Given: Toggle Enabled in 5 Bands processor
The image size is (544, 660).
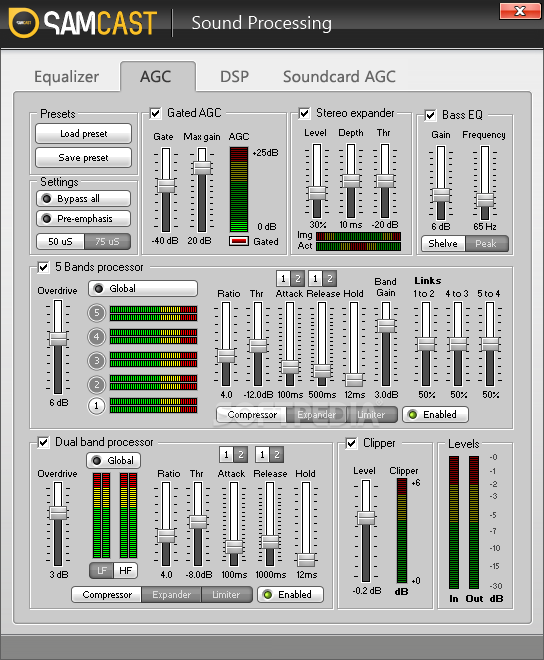Looking at the screenshot, I should [x=435, y=415].
